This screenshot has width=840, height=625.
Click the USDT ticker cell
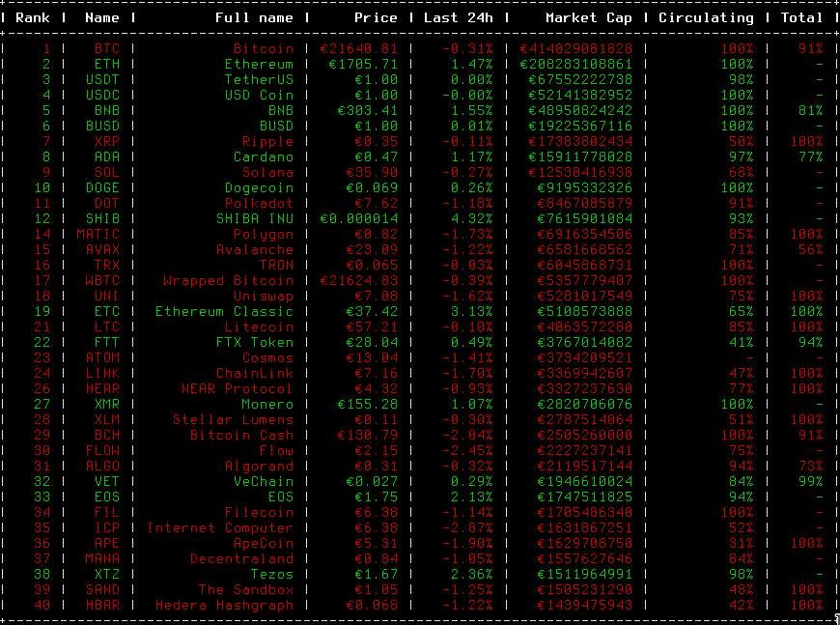[x=102, y=80]
